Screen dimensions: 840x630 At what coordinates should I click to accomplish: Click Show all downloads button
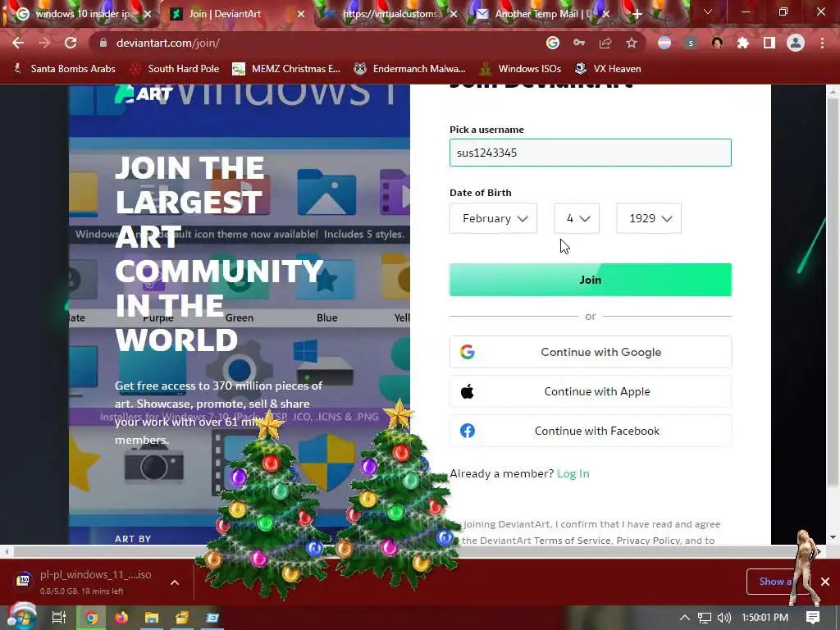(x=777, y=582)
